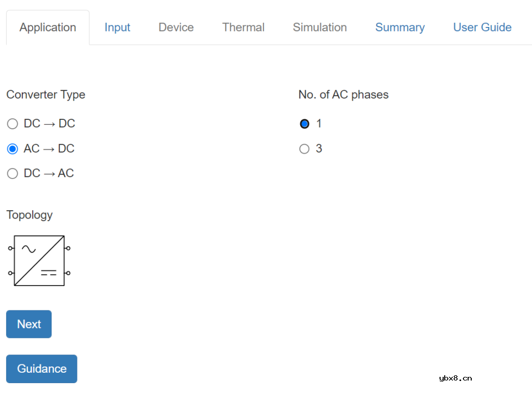Switch to the Device tab
The width and height of the screenshot is (532, 394).
click(176, 28)
